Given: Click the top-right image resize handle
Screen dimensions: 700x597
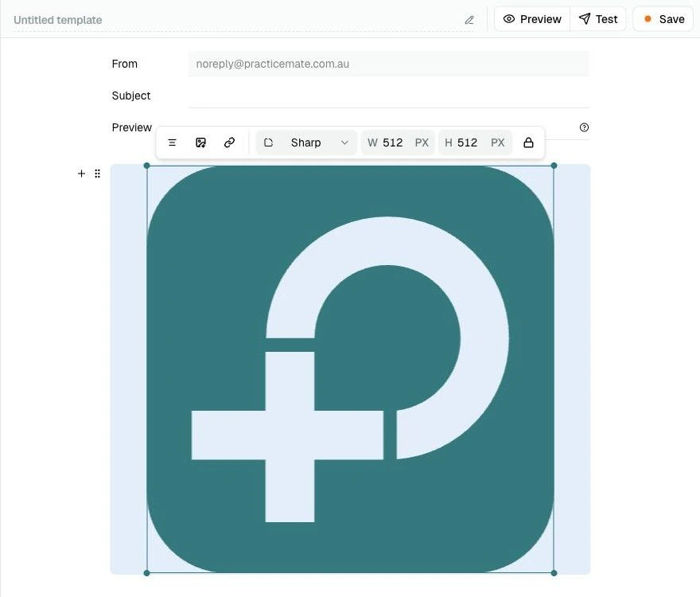Looking at the screenshot, I should click(x=554, y=166).
